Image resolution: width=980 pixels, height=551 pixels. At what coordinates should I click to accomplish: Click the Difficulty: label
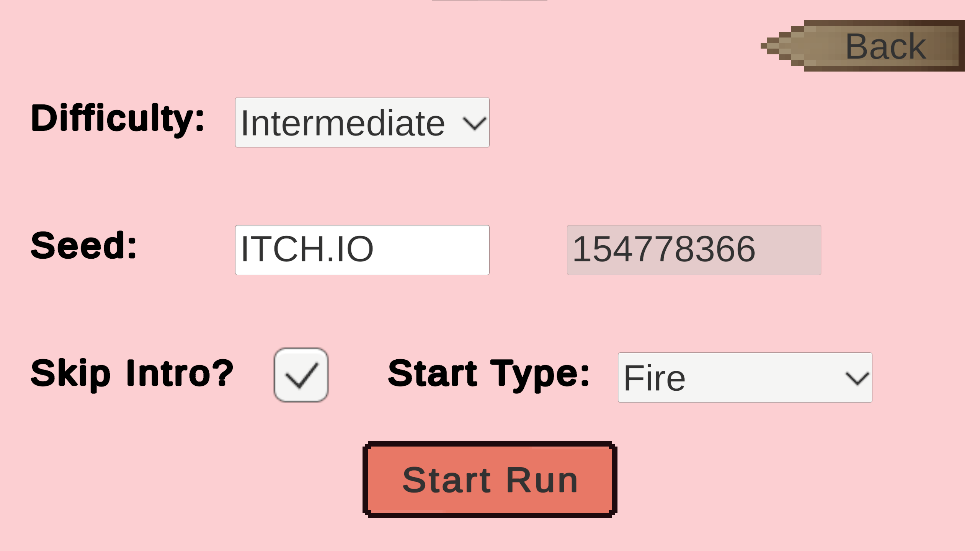(118, 119)
